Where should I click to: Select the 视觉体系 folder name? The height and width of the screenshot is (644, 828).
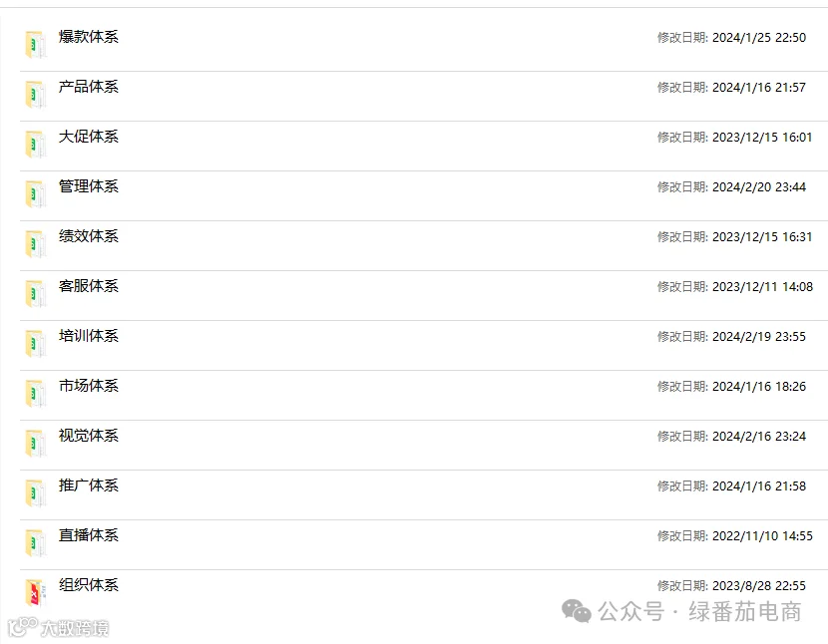click(x=88, y=436)
